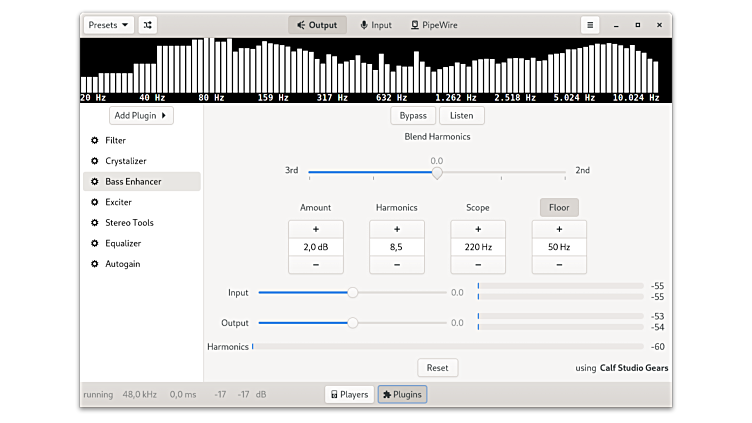Click the shuffle icon next to Presets

[148, 25]
